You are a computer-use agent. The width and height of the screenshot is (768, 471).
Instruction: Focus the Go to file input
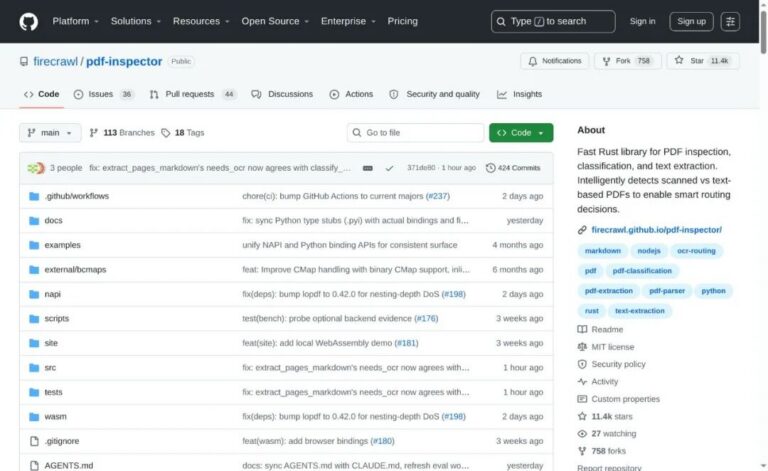[415, 133]
